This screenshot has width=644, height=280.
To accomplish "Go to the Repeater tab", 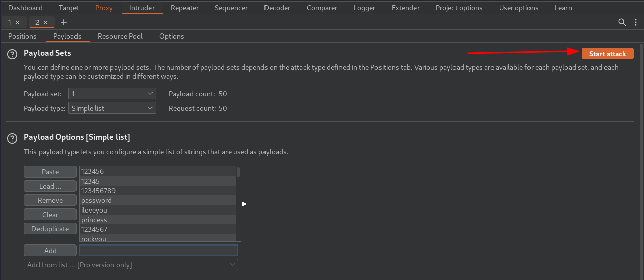I will [184, 8].
